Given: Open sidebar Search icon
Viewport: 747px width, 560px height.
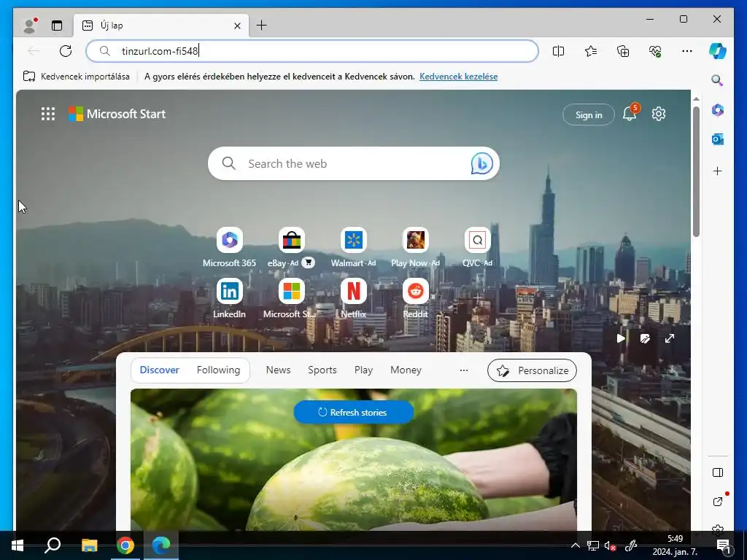Looking at the screenshot, I should click(718, 80).
